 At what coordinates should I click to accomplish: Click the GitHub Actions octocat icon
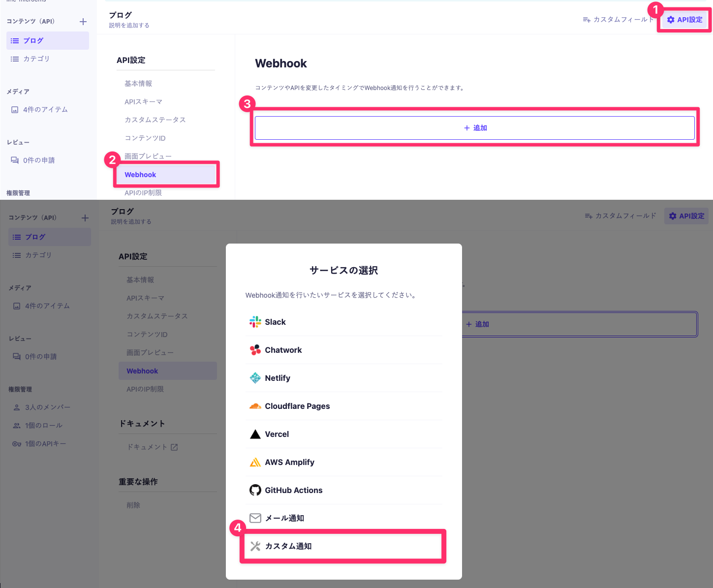tap(255, 490)
